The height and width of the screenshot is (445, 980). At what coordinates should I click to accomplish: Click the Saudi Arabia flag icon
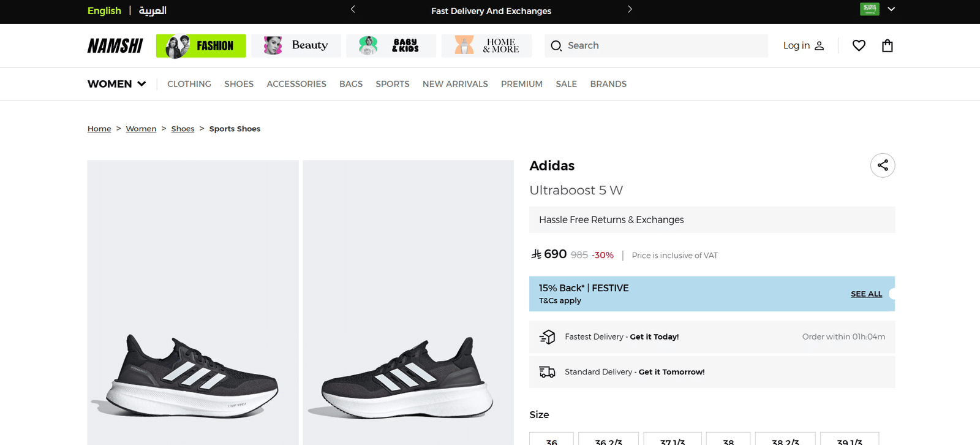pyautogui.click(x=869, y=9)
